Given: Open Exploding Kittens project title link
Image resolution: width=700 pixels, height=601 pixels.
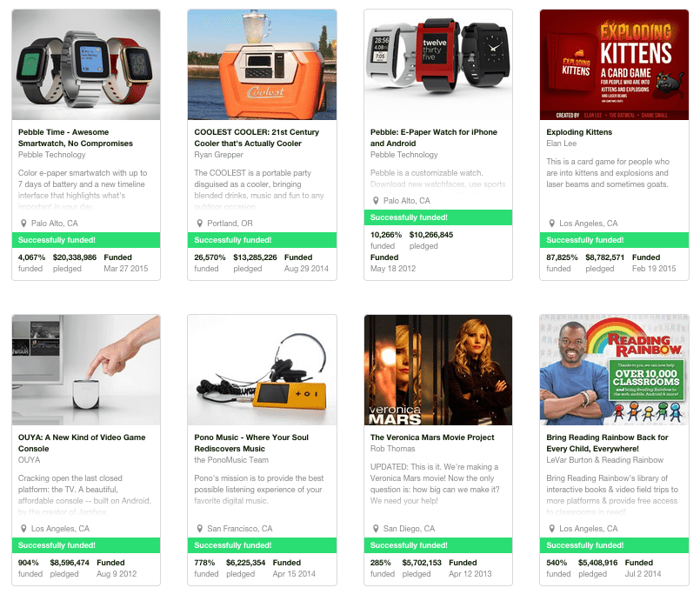Looking at the screenshot, I should coord(579,132).
